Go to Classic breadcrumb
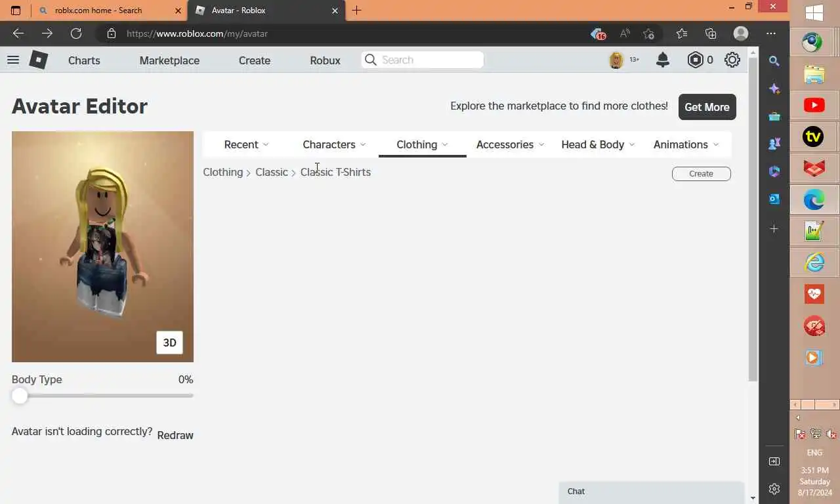 272,172
